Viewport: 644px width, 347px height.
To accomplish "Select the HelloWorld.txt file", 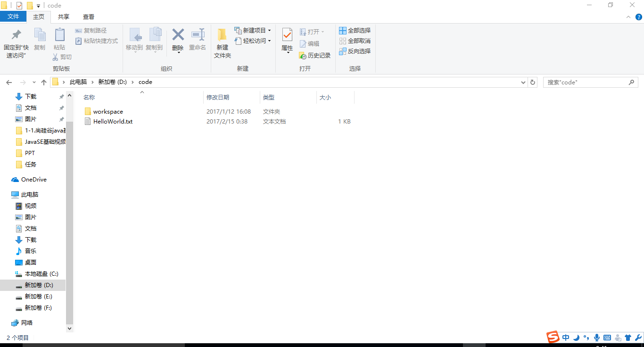I will point(113,122).
